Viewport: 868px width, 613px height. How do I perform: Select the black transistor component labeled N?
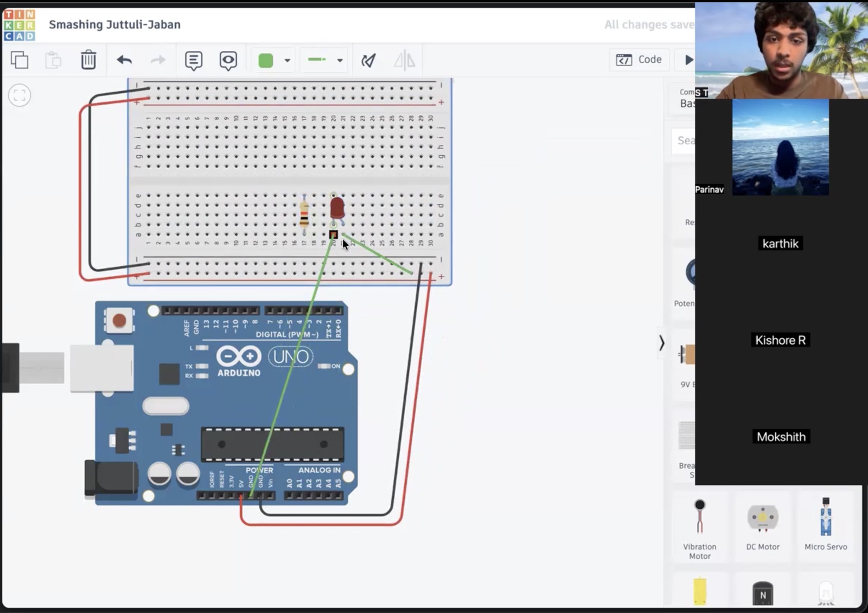pyautogui.click(x=763, y=593)
